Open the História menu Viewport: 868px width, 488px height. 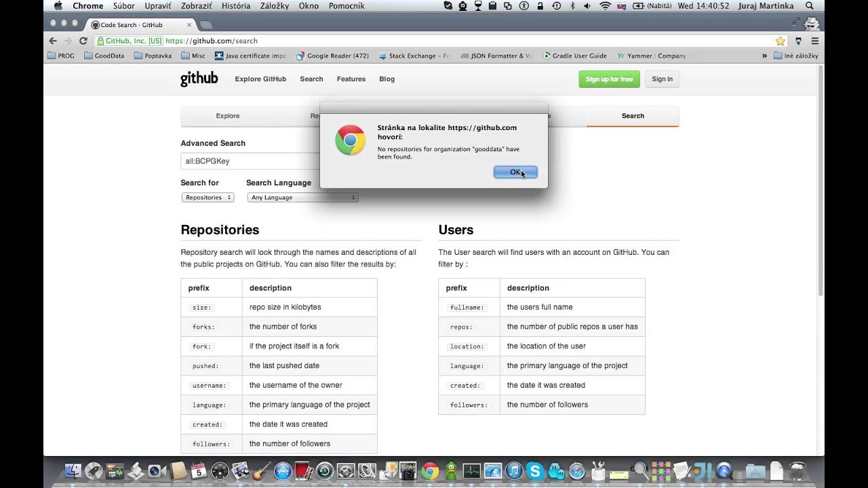236,5
